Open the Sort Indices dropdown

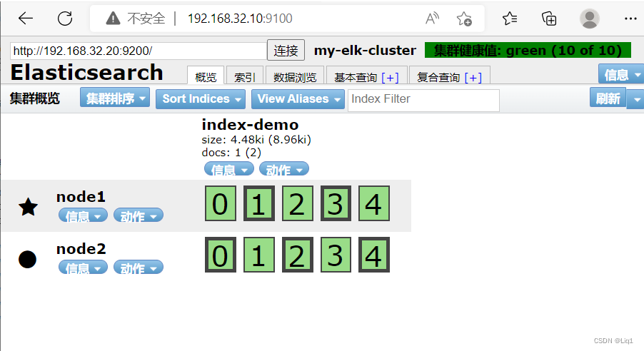pyautogui.click(x=201, y=99)
